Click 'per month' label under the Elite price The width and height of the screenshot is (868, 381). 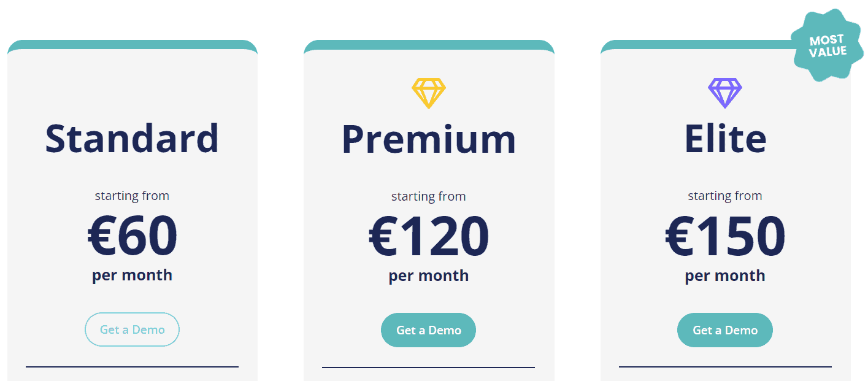[724, 275]
